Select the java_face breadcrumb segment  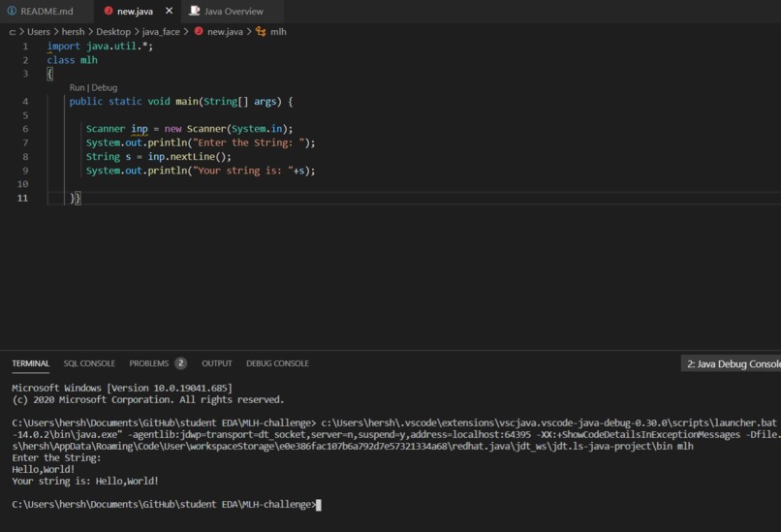coord(161,31)
